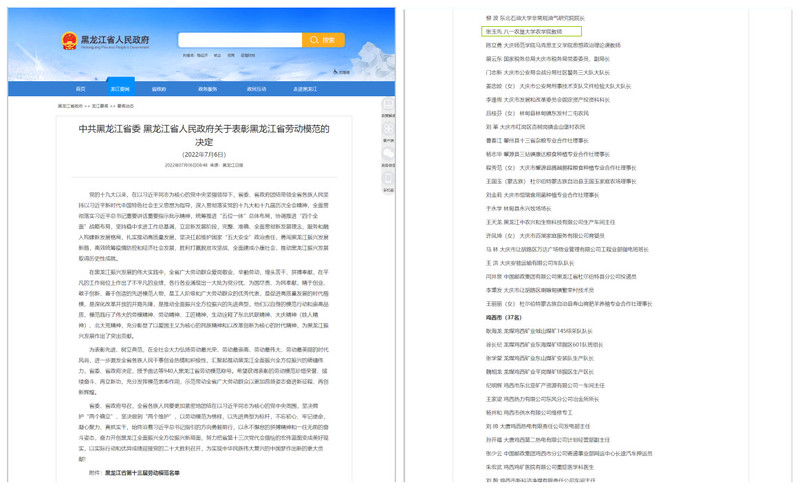Open the 政民互动 navigation tab
Viewport: 799px width, 489px height.
click(256, 89)
